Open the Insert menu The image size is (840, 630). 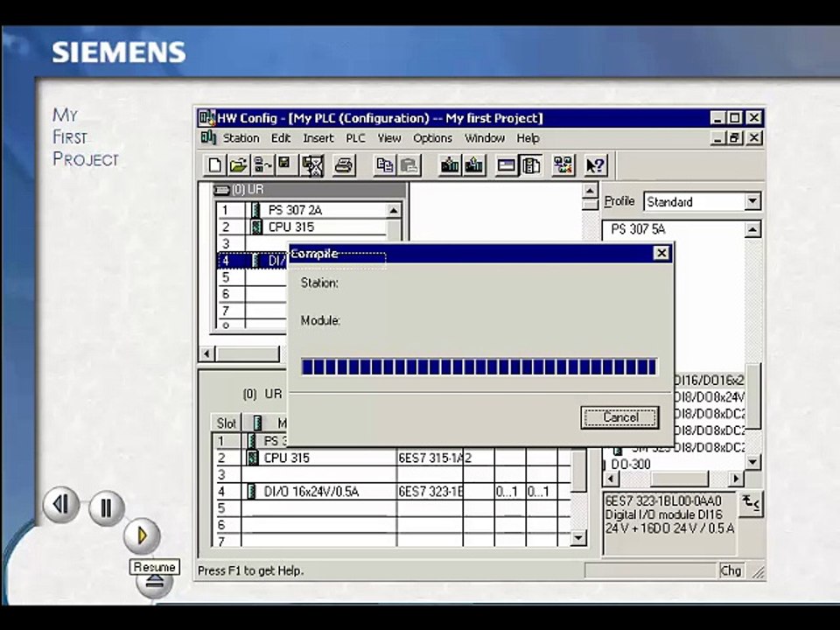pyautogui.click(x=318, y=138)
